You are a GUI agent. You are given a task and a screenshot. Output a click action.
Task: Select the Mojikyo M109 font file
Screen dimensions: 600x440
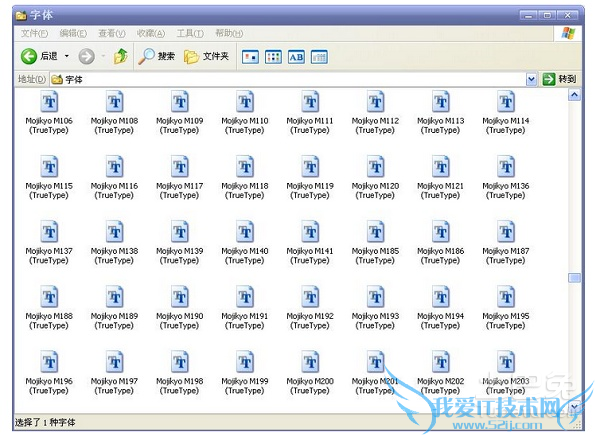point(179,113)
